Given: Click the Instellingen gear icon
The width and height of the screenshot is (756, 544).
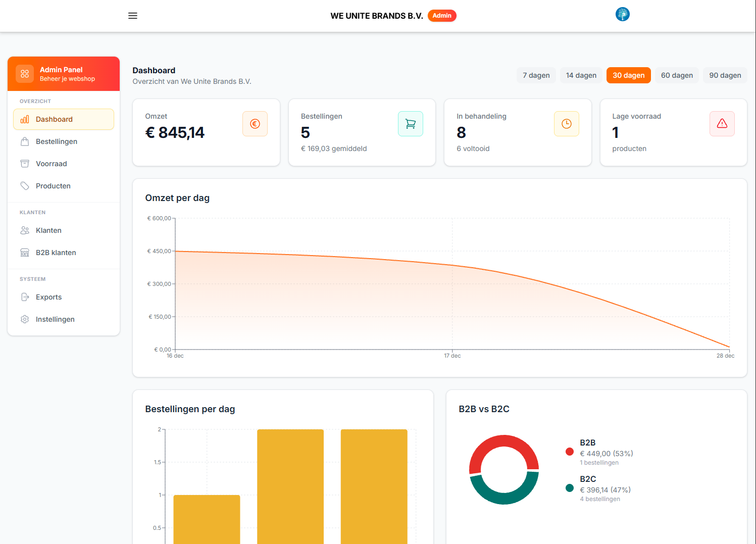Looking at the screenshot, I should (x=24, y=319).
